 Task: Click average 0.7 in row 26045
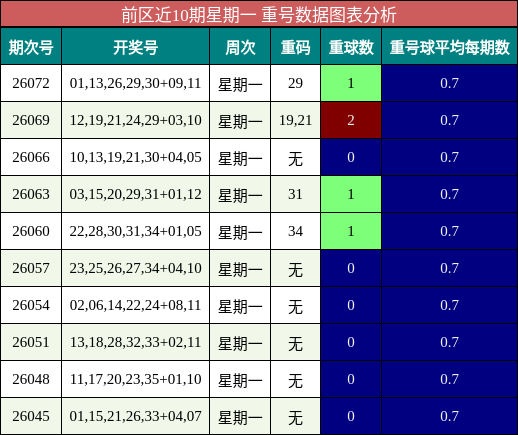pyautogui.click(x=450, y=416)
